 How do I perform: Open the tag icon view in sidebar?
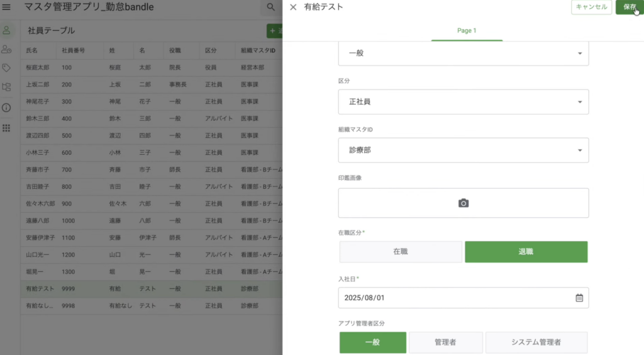click(6, 68)
